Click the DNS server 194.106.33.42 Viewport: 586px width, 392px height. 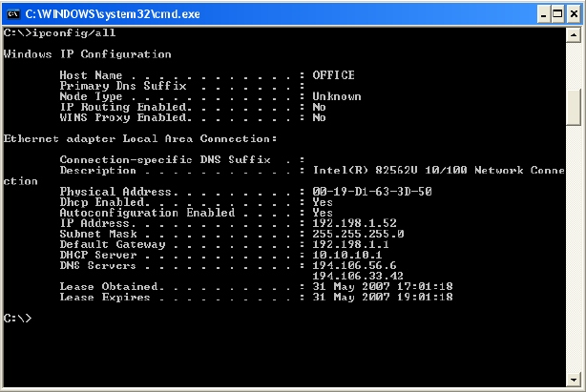pos(358,276)
